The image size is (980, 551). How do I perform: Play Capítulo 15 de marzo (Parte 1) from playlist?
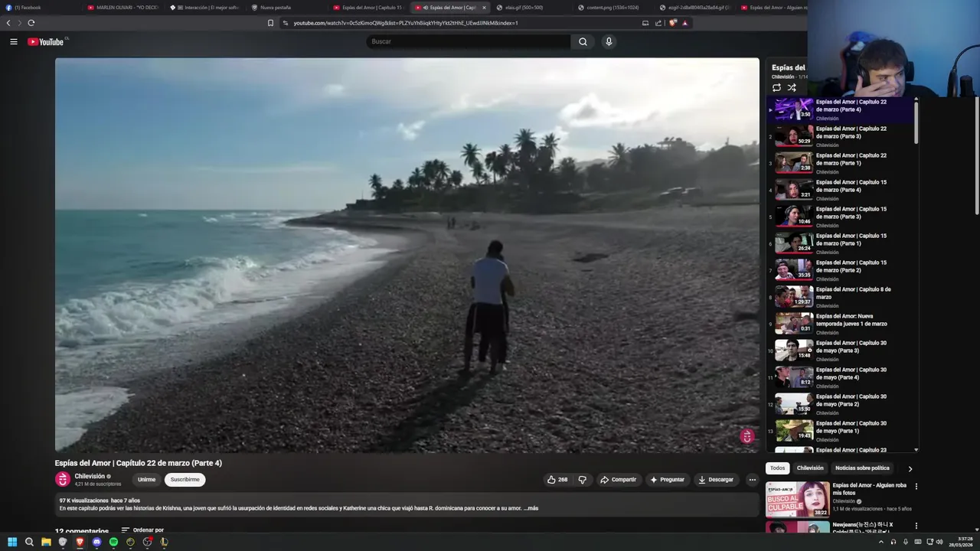(x=842, y=243)
